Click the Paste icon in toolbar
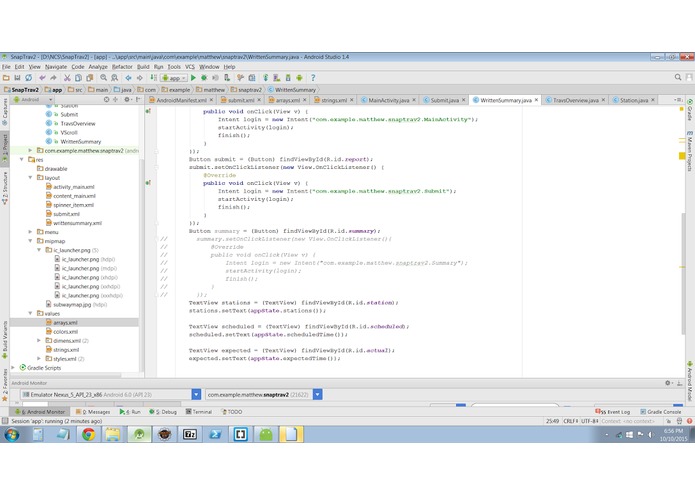The width and height of the screenshot is (695, 494). (90, 78)
